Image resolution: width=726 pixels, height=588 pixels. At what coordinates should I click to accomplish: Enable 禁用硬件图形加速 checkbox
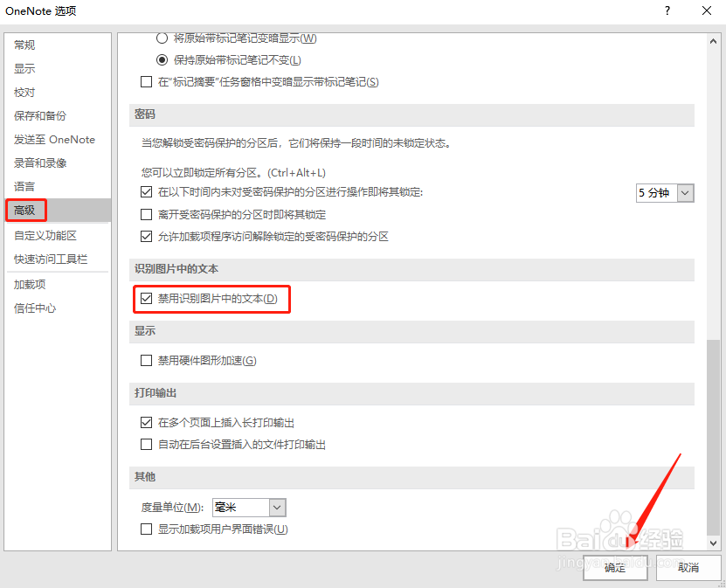pyautogui.click(x=146, y=360)
